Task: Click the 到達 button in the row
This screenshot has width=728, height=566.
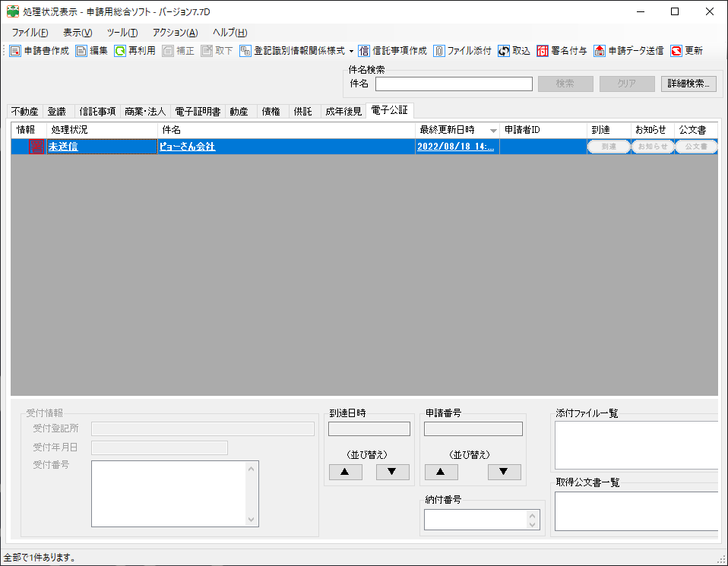Action: [609, 147]
